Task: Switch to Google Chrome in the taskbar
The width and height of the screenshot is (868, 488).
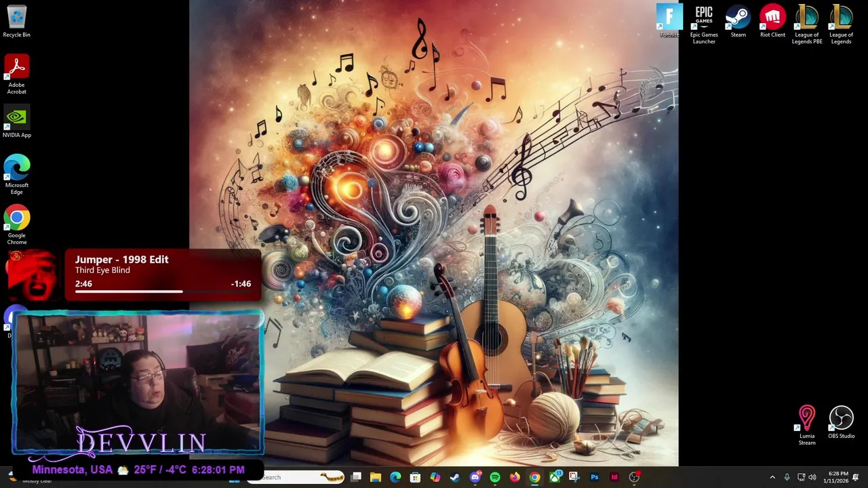Action: (x=534, y=477)
